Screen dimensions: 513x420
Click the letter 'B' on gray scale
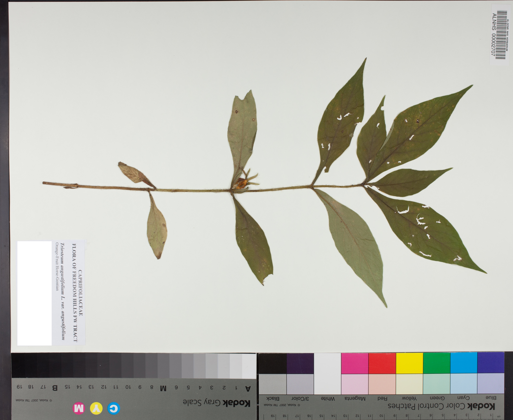coord(55,388)
